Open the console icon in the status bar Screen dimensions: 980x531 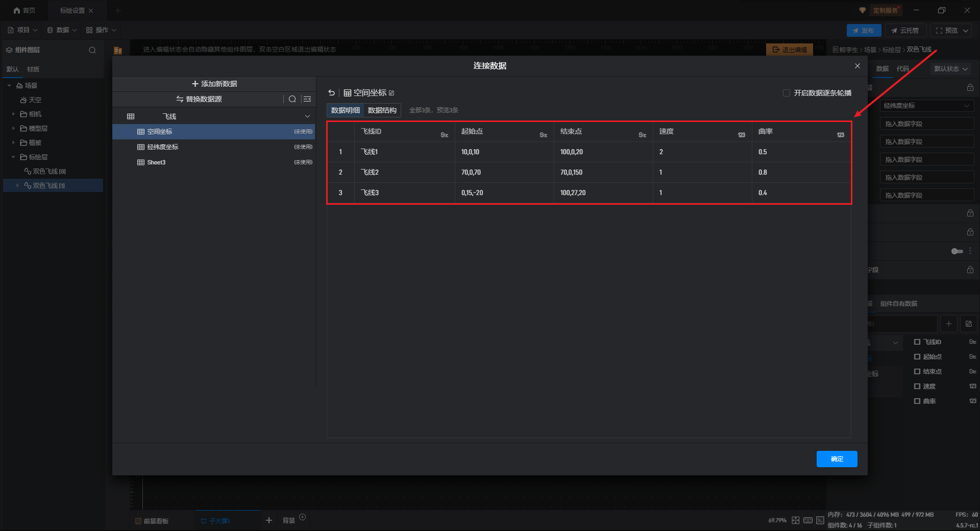coord(820,520)
